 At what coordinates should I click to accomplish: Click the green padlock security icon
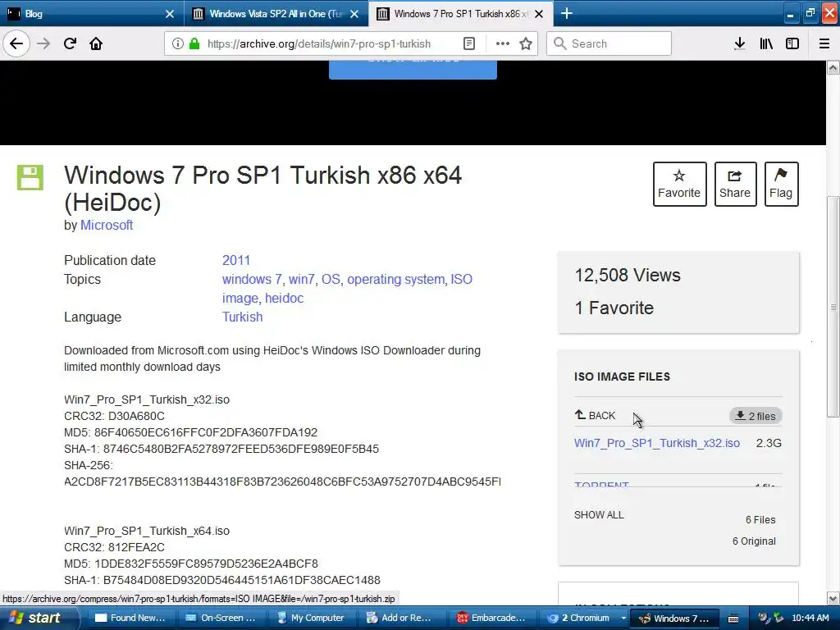click(194, 43)
